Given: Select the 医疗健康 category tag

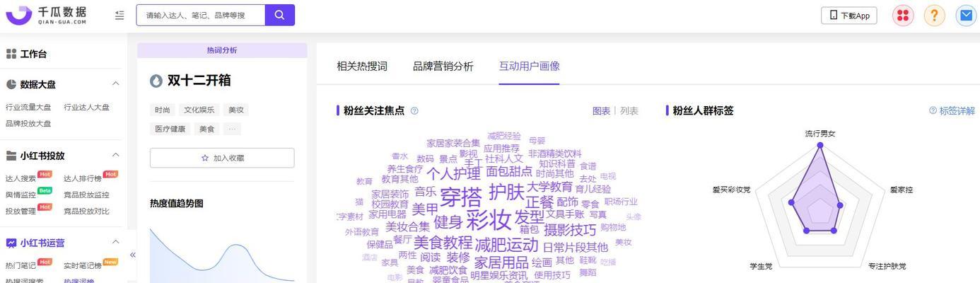Looking at the screenshot, I should pyautogui.click(x=170, y=129).
